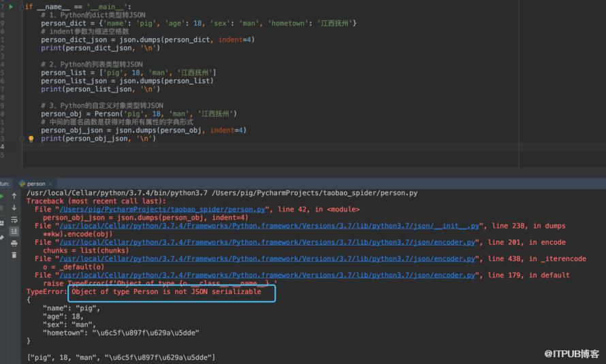This screenshot has height=364, width=606.
Task: Click the yellow light bulb intention icon
Action: [31, 139]
